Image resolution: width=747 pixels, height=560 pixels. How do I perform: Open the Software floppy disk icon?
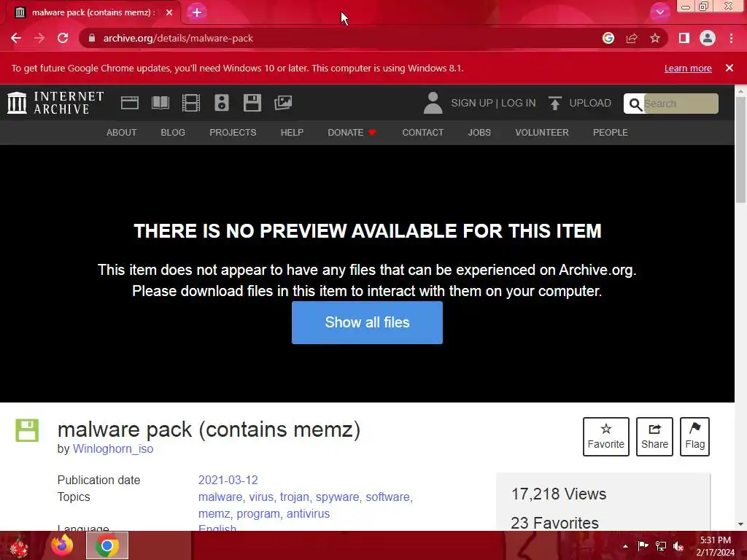click(x=252, y=103)
